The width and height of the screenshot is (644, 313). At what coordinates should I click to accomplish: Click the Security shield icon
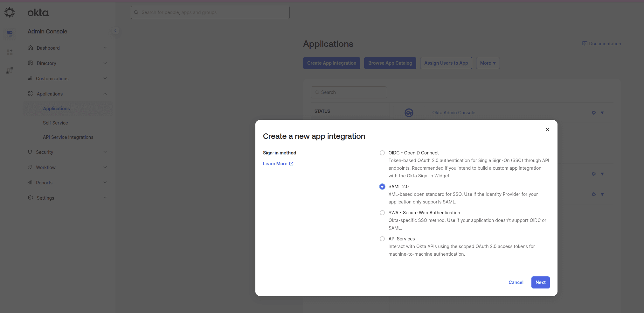[x=30, y=152]
